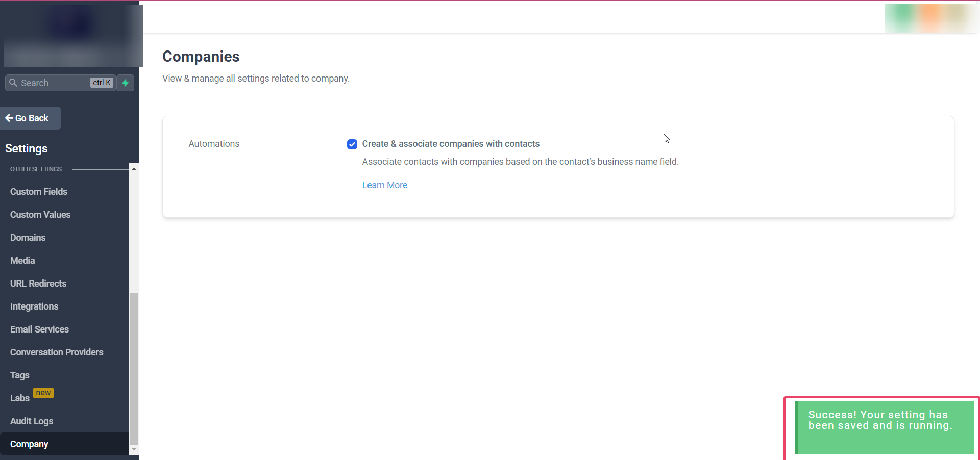Click the ctrl K shortcut badge
Viewport: 980px width, 460px height.
coord(102,83)
